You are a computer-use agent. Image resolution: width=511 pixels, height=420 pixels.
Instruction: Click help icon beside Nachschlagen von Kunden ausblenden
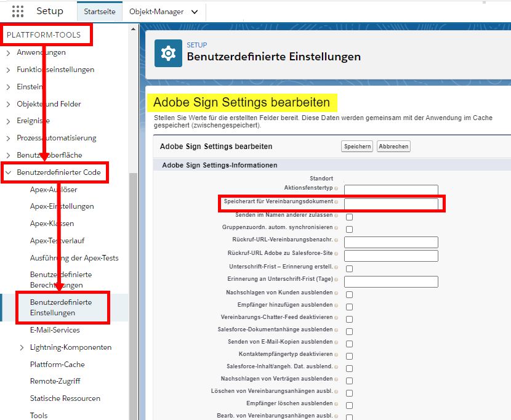[x=336, y=293]
